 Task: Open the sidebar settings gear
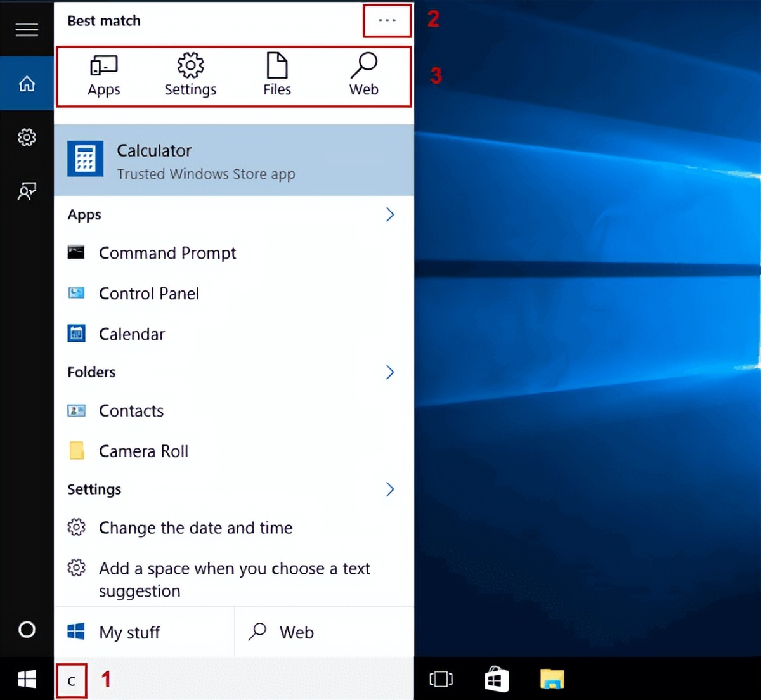pyautogui.click(x=27, y=138)
